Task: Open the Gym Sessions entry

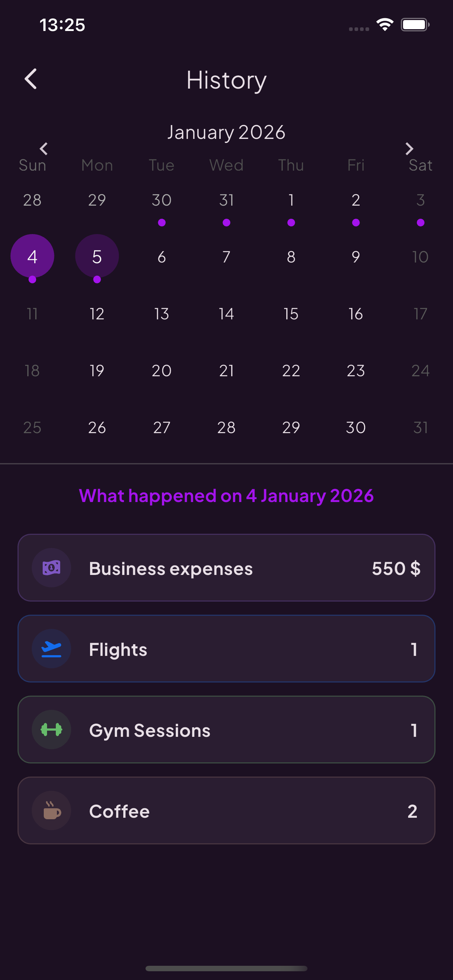Action: 226,730
